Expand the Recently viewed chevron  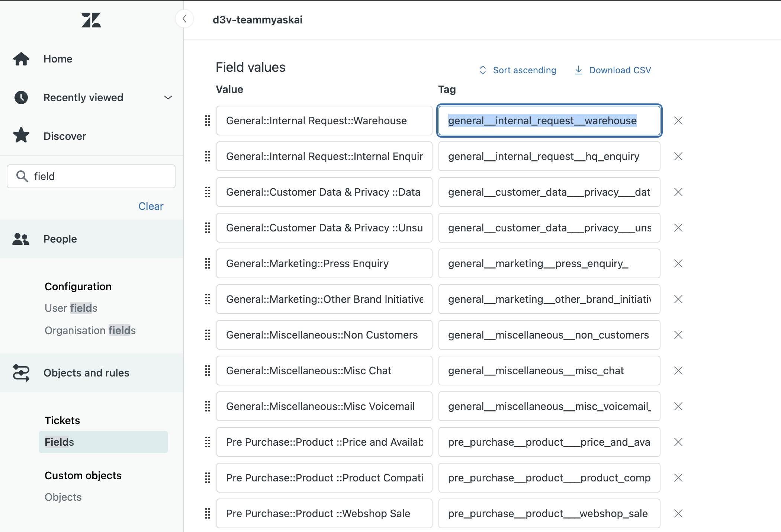(168, 97)
